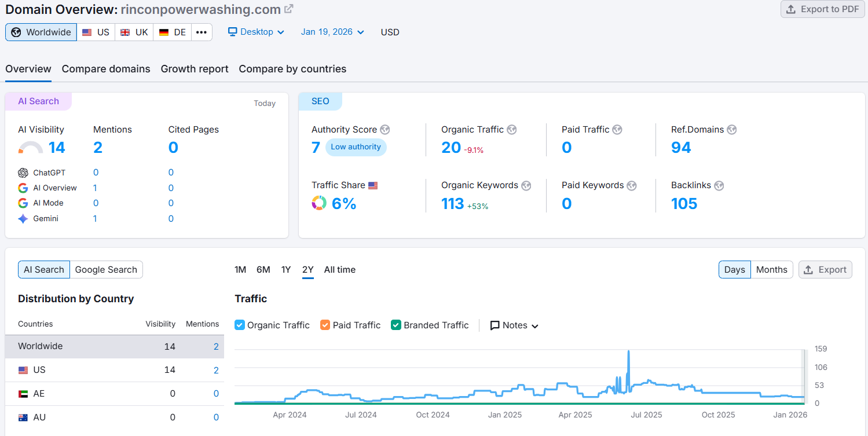Image resolution: width=868 pixels, height=436 pixels.
Task: Open rinconpowerwashing.com via external link icon
Action: click(x=288, y=9)
